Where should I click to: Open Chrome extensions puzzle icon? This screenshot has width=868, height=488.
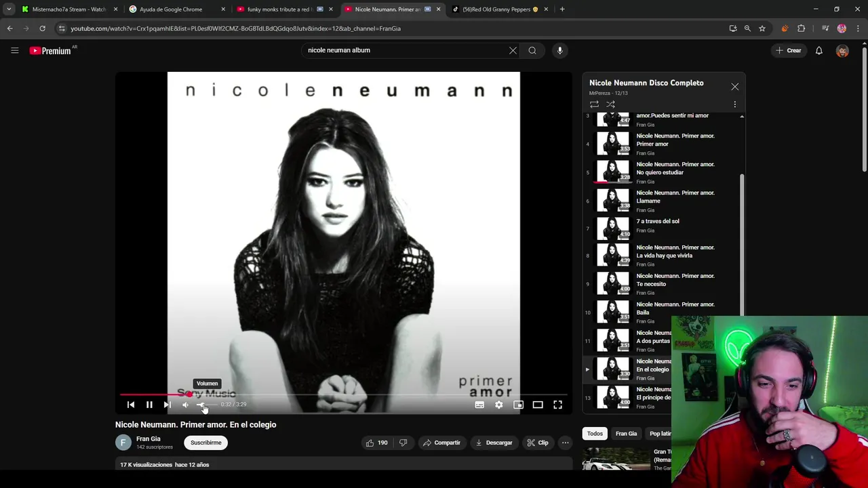[802, 28]
